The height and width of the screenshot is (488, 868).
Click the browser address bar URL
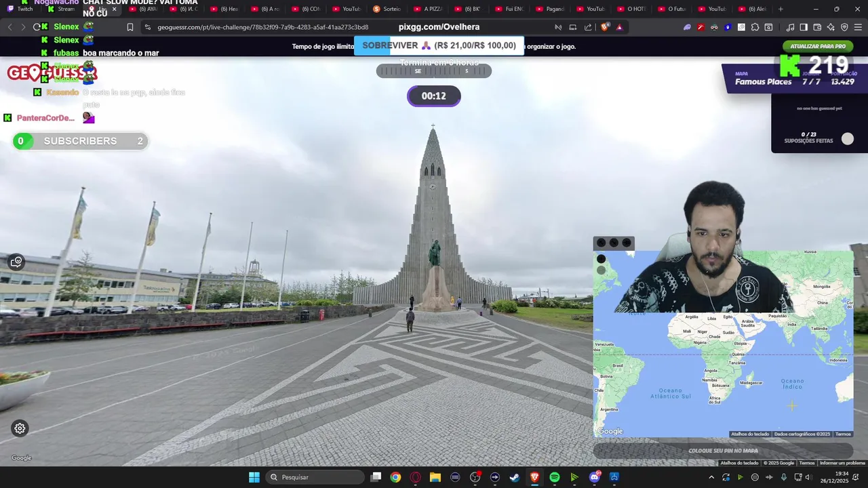point(263,27)
